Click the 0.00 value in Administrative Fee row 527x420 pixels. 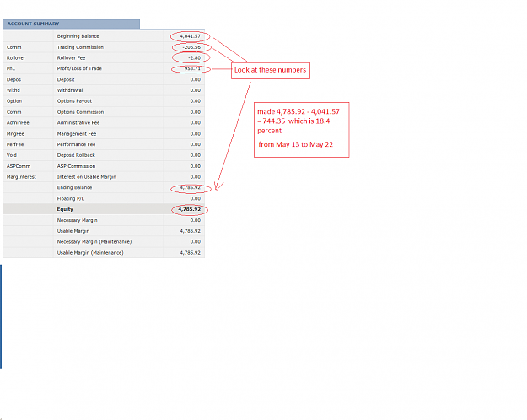click(196, 123)
